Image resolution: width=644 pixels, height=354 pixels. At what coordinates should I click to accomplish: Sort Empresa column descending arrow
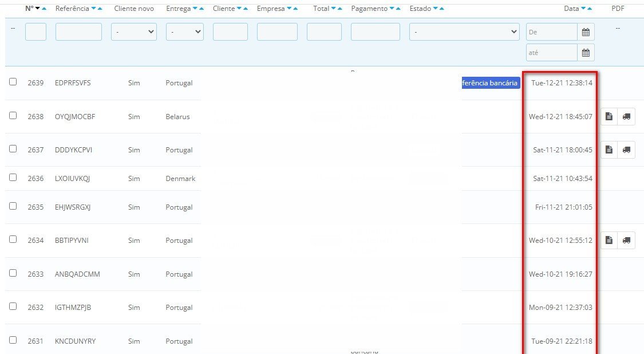click(x=289, y=9)
